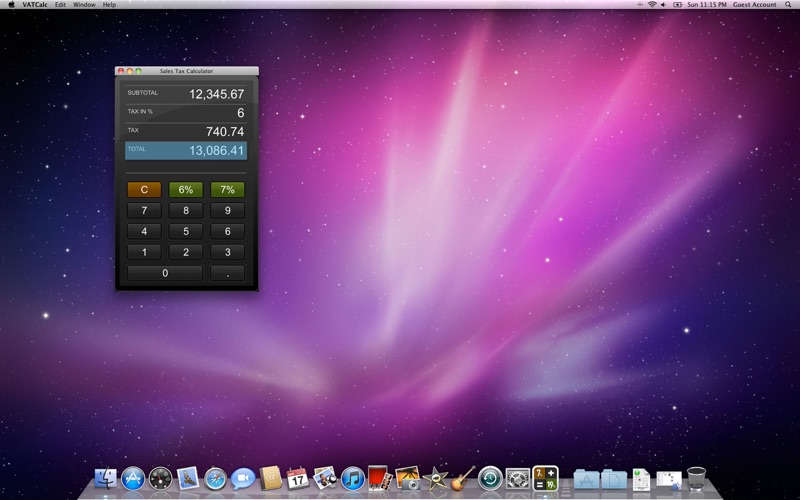Open Photo Booth from the Dock
This screenshot has height=500, width=800.
pos(380,478)
